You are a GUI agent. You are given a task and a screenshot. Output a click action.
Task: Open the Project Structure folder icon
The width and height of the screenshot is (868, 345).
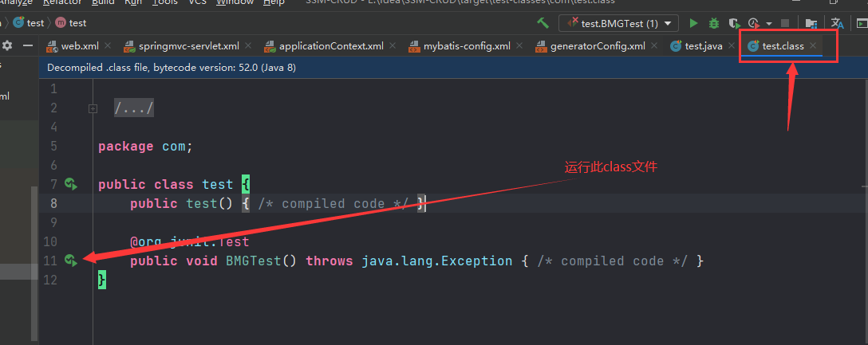tap(811, 23)
